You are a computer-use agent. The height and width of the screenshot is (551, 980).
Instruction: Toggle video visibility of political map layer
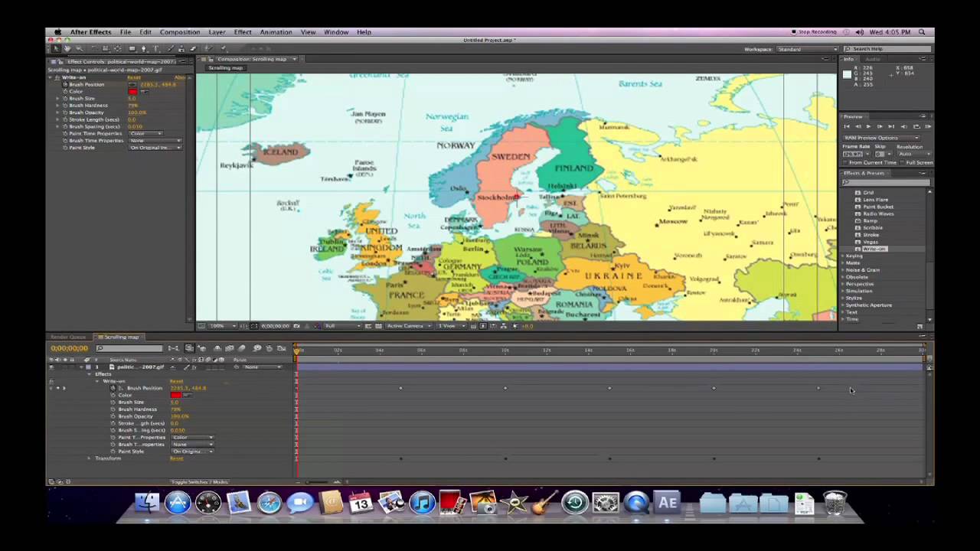[51, 367]
